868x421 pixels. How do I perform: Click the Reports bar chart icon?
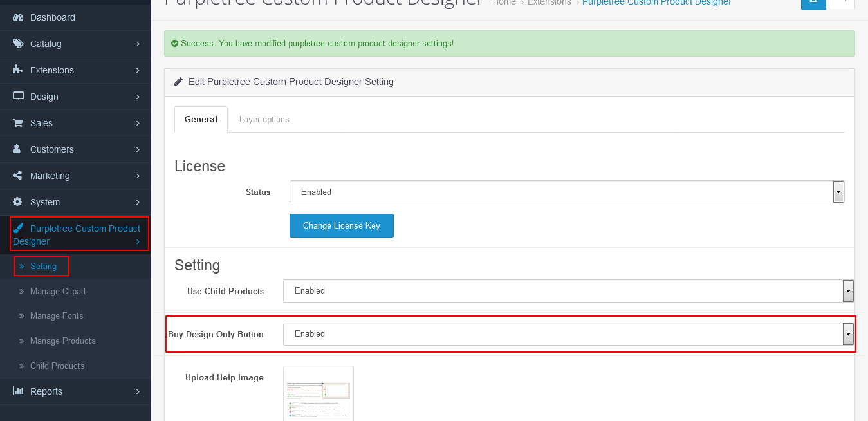point(19,391)
